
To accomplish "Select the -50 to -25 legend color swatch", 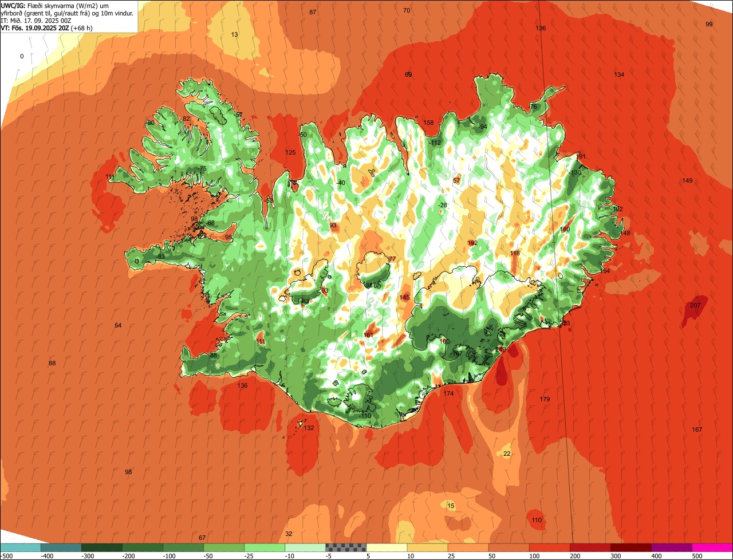I will [224, 547].
